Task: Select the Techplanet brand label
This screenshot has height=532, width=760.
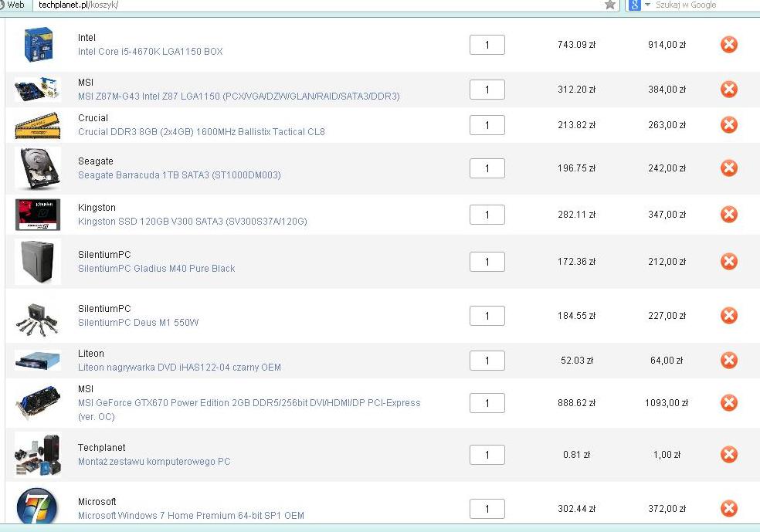Action: 101,448
